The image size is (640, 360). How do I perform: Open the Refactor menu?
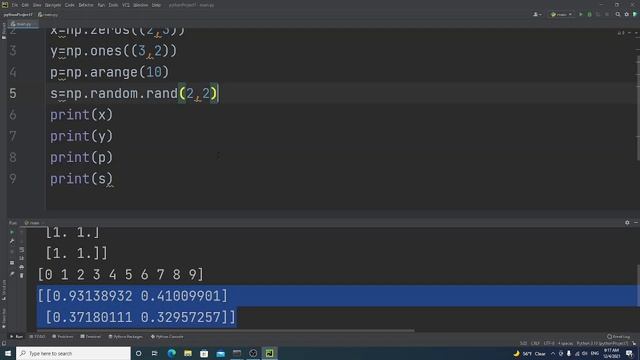86,5
